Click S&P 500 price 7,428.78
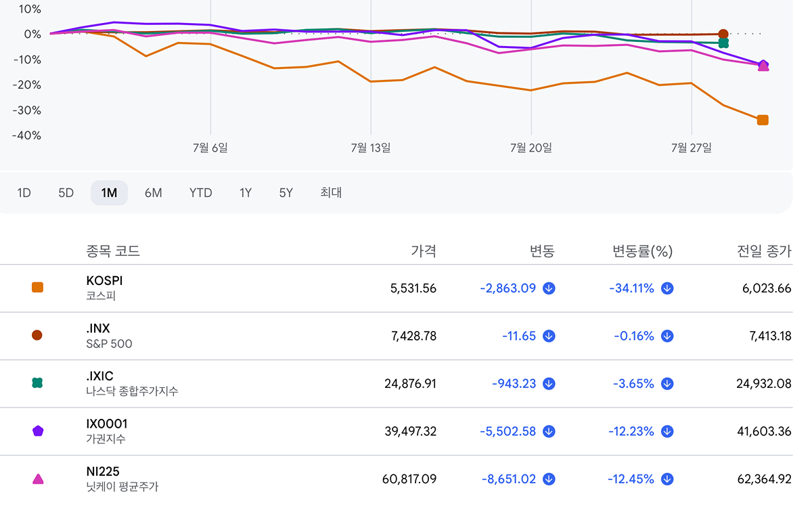812x513 pixels. [413, 336]
